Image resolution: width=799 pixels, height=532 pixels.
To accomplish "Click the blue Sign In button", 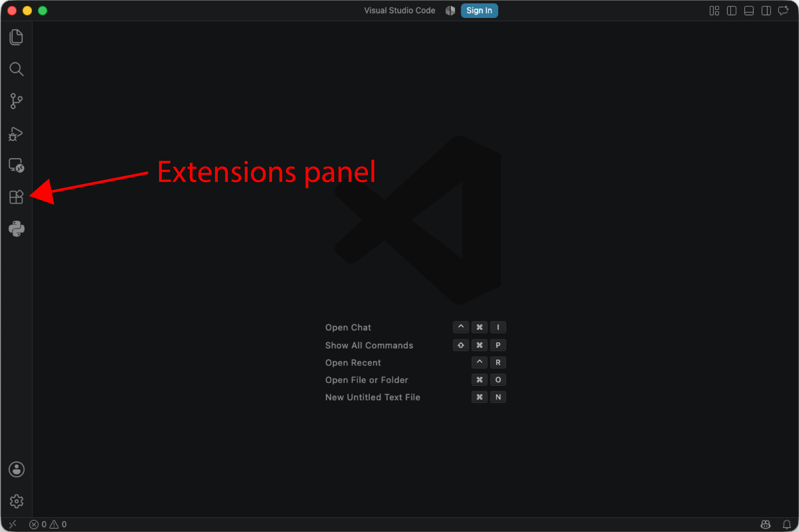I will coord(479,11).
